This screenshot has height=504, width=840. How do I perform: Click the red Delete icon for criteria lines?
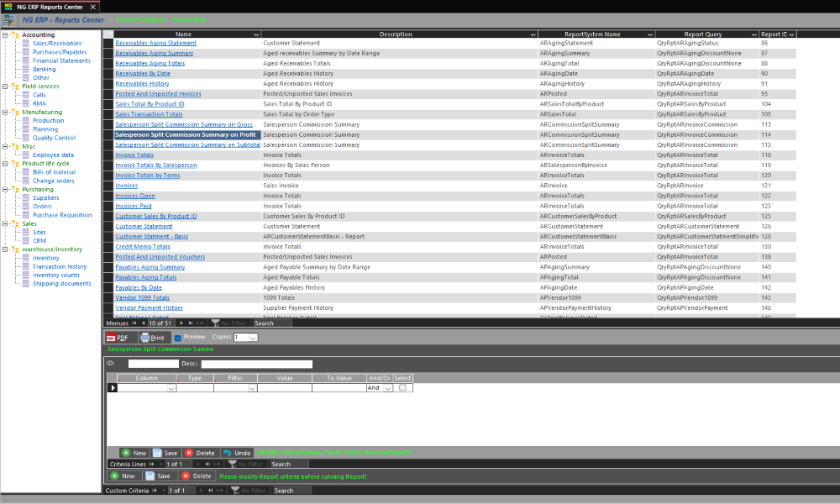pyautogui.click(x=189, y=453)
